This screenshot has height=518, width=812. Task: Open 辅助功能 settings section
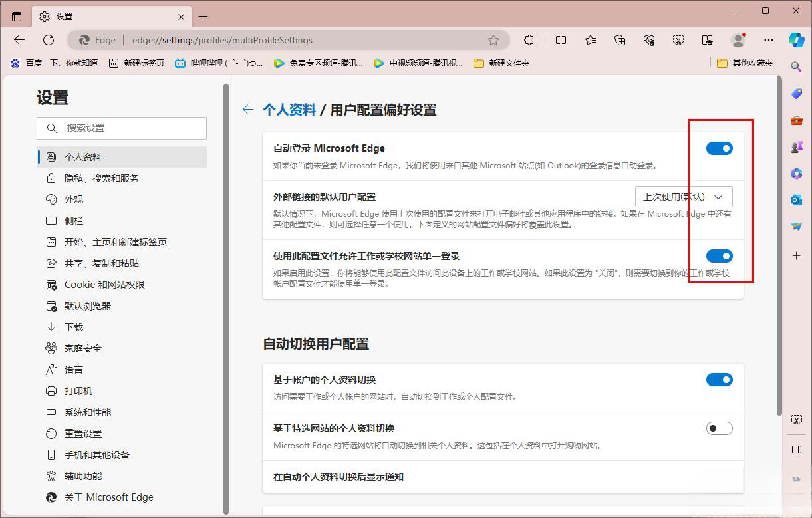pos(122,476)
